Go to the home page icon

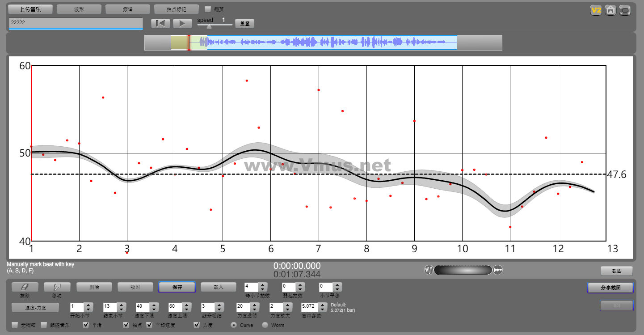tap(610, 10)
